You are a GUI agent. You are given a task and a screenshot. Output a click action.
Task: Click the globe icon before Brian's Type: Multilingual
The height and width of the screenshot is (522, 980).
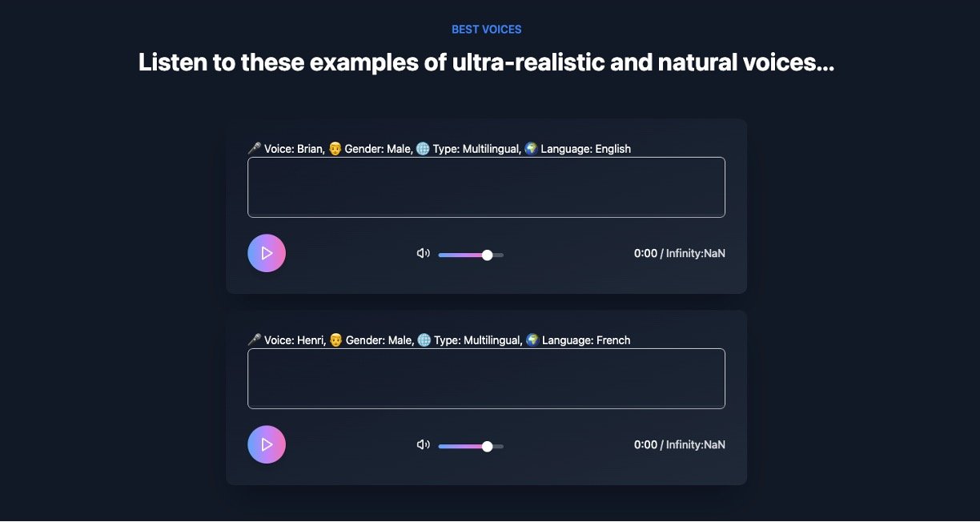tap(423, 148)
